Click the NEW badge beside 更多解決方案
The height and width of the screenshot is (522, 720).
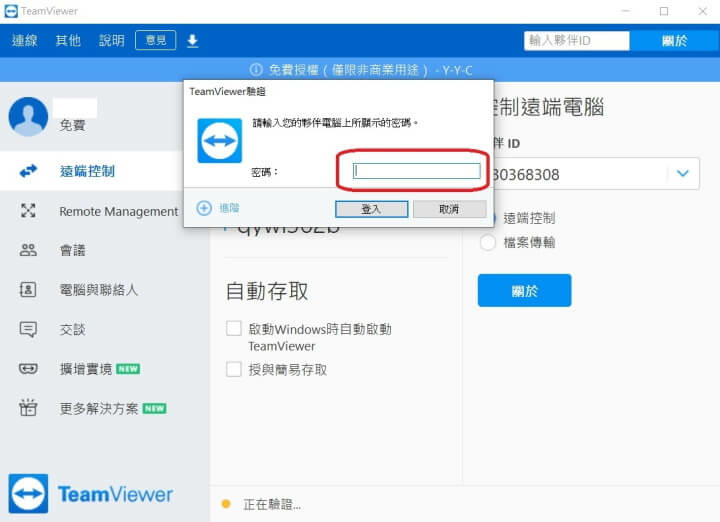point(154,408)
